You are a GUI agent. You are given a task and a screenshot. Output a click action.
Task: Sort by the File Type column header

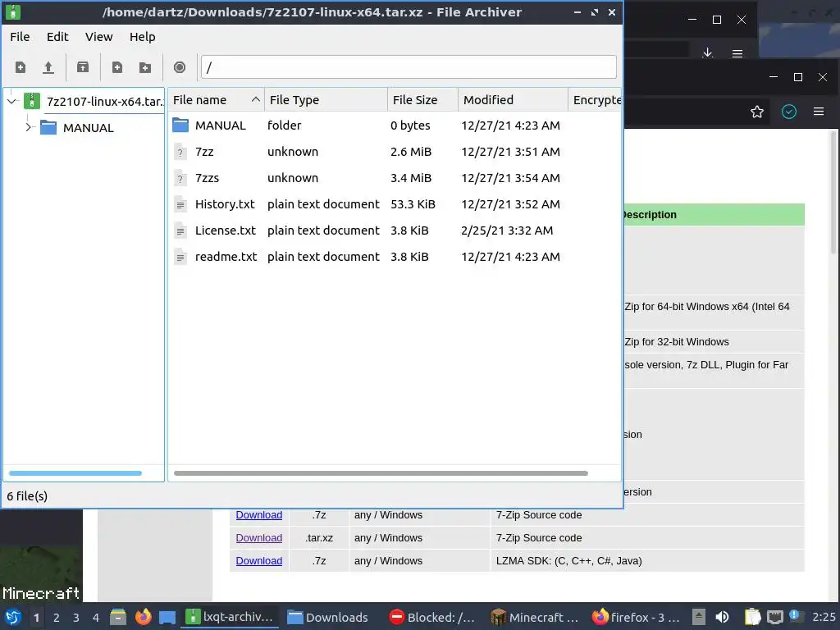pos(326,99)
